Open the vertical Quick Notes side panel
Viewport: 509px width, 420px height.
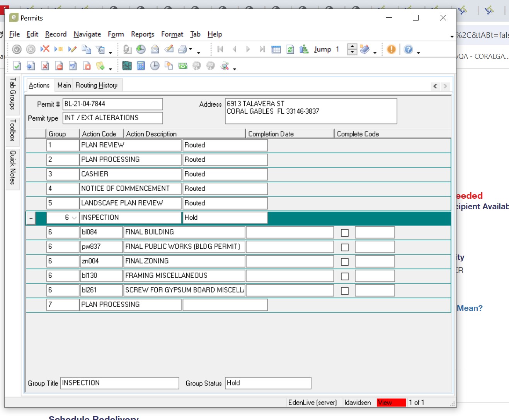click(x=13, y=167)
